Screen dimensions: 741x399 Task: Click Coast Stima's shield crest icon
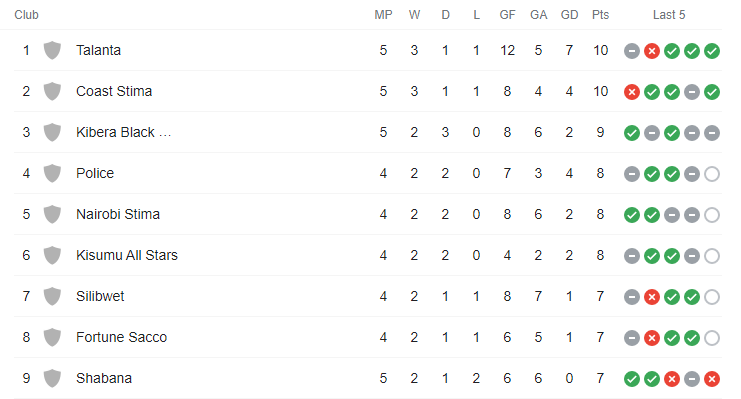pos(52,91)
